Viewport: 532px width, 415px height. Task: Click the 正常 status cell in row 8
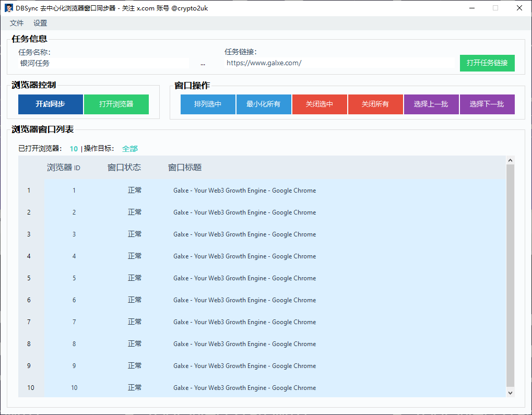[x=135, y=343]
